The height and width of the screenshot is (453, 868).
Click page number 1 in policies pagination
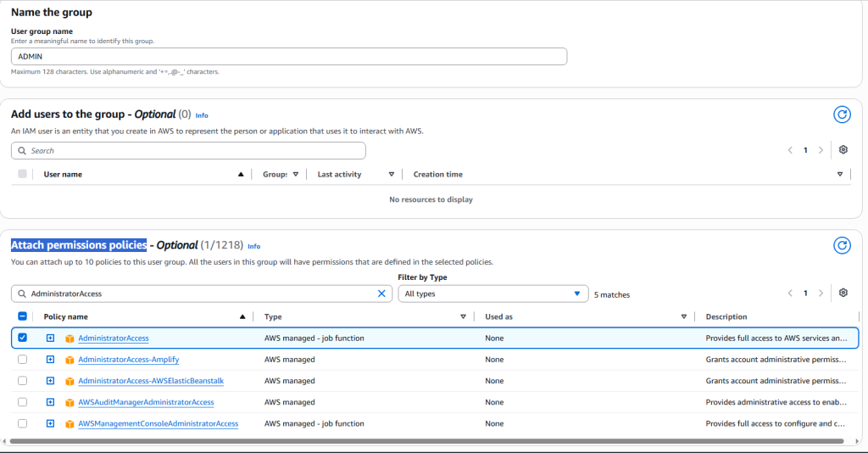click(805, 293)
